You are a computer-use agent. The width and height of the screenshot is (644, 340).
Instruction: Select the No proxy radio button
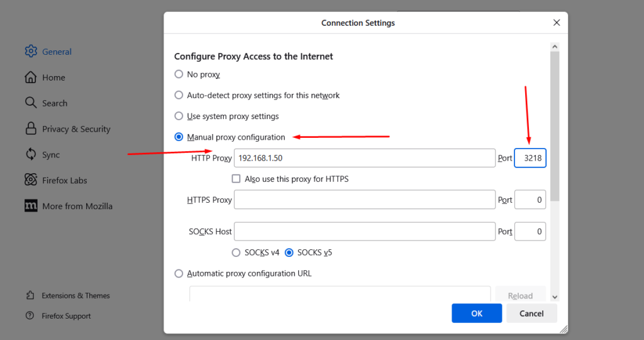tap(179, 74)
